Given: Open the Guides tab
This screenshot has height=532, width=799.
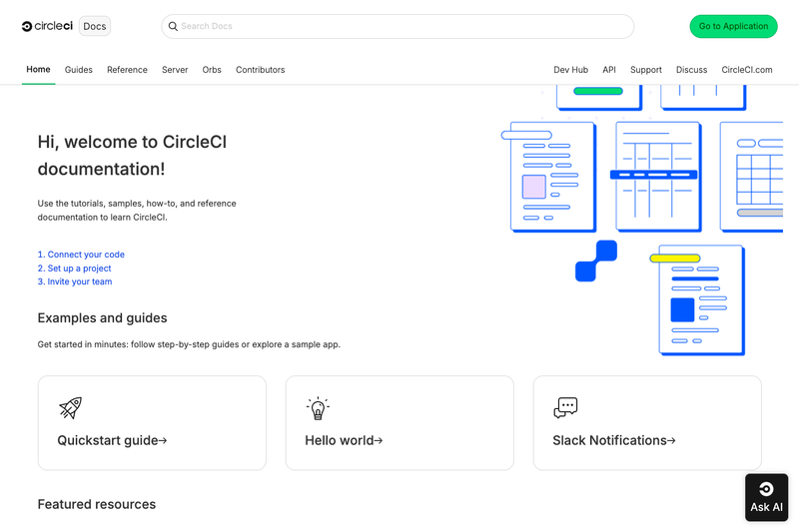Looking at the screenshot, I should point(79,70).
